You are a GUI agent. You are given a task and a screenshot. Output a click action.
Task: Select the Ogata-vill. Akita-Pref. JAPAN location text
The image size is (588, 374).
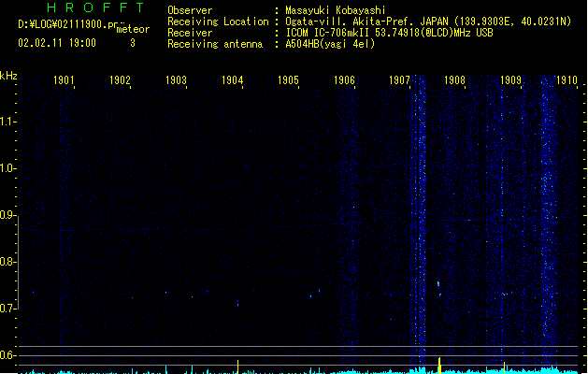click(x=428, y=22)
